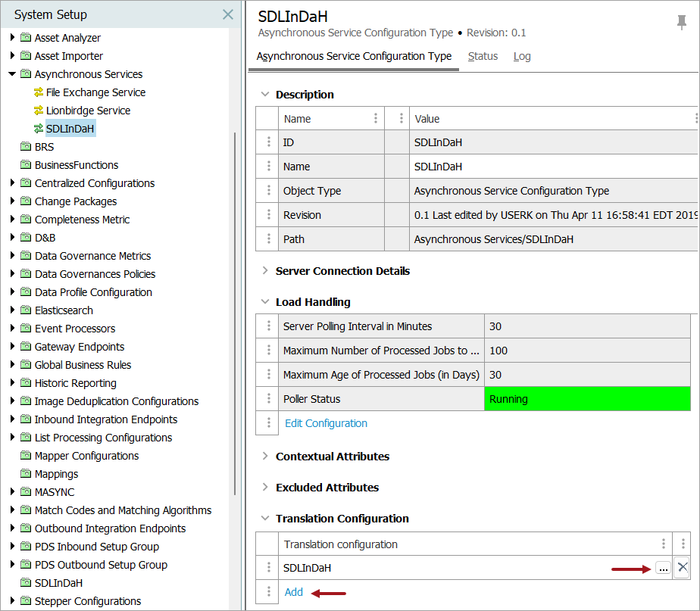Switch to the Status tab
This screenshot has width=700, height=611.
483,56
